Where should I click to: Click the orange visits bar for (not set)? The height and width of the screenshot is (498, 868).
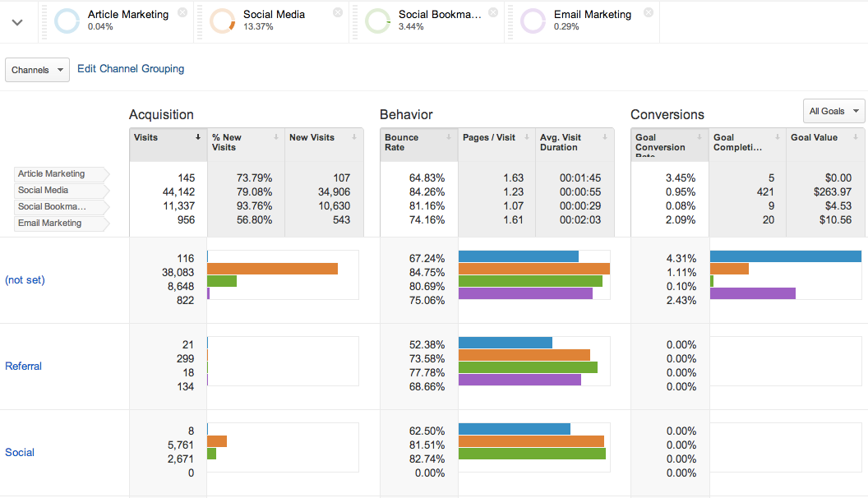click(273, 269)
